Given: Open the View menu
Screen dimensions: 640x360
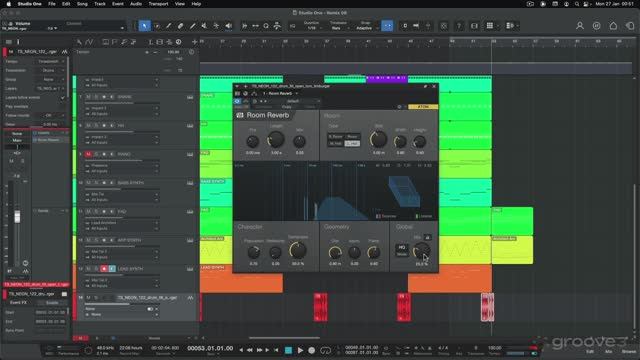Looking at the screenshot, I should (180, 4).
